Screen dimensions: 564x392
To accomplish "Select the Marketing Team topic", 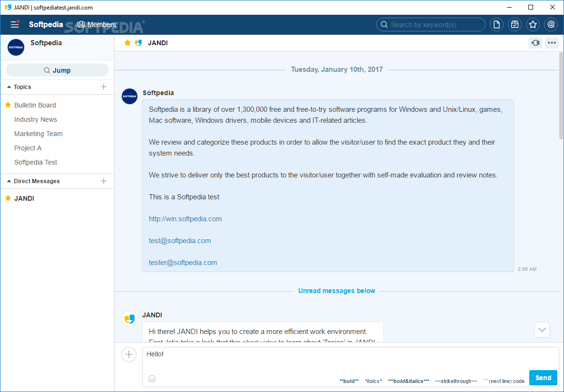I will coord(39,134).
